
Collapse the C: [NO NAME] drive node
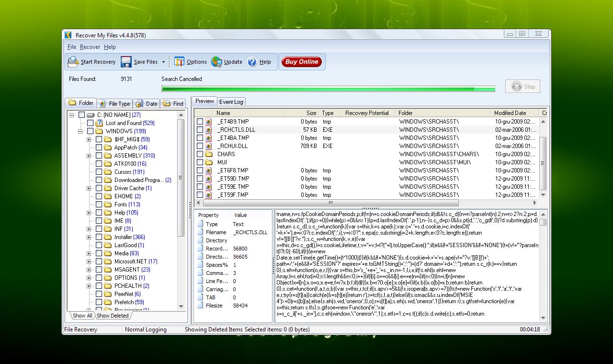[x=72, y=115]
